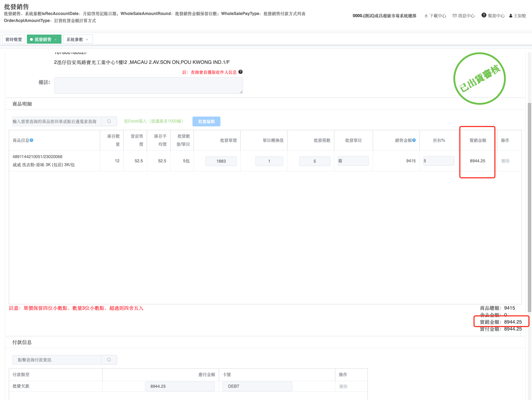The height and width of the screenshot is (400, 532).
Task: Click the 商品明細 section heading
Action: click(22, 104)
